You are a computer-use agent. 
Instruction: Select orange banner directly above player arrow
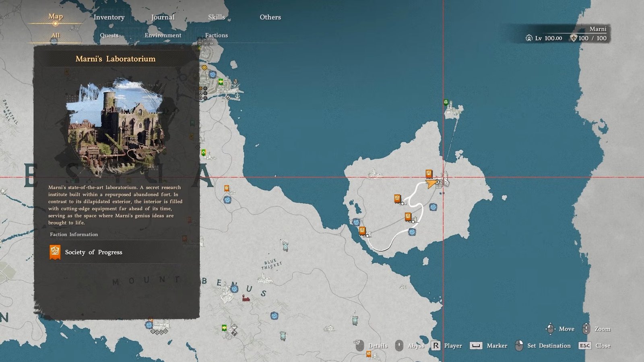[x=429, y=174]
